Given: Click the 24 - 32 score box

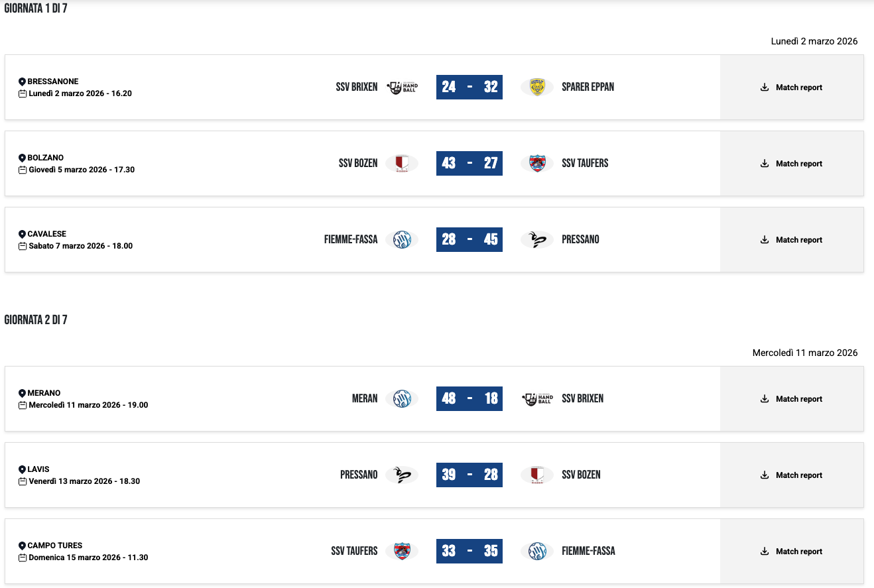Looking at the screenshot, I should point(469,87).
